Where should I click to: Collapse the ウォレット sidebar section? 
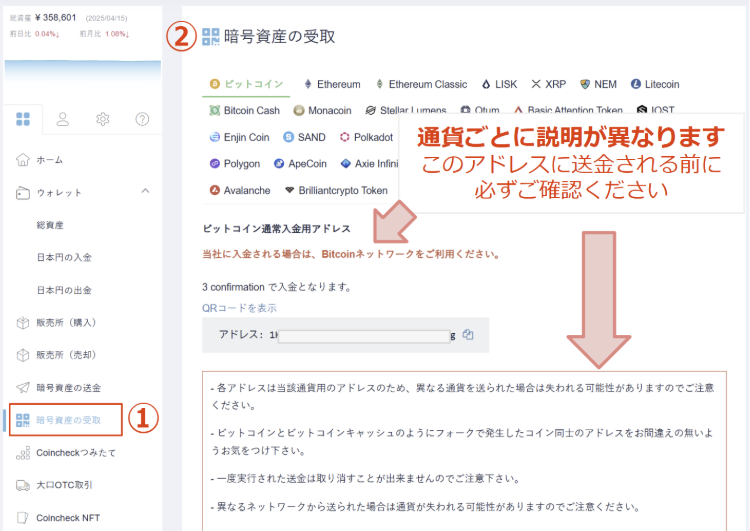[144, 191]
